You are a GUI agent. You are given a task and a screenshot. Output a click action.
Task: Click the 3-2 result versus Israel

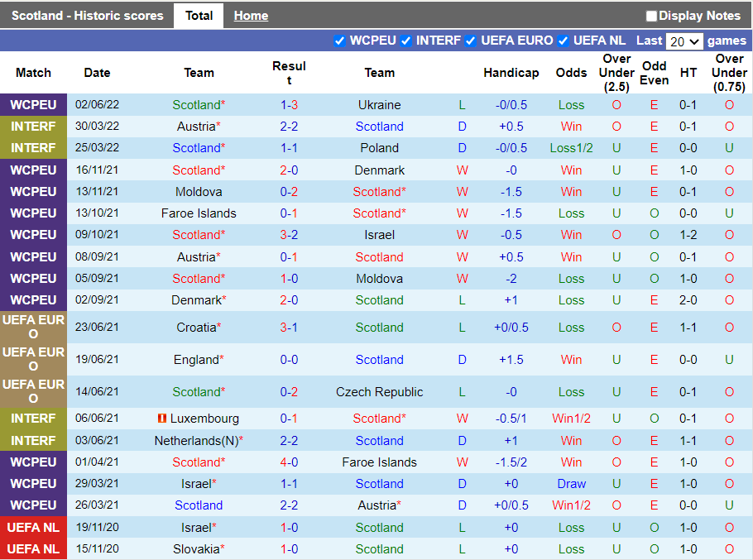click(x=289, y=235)
